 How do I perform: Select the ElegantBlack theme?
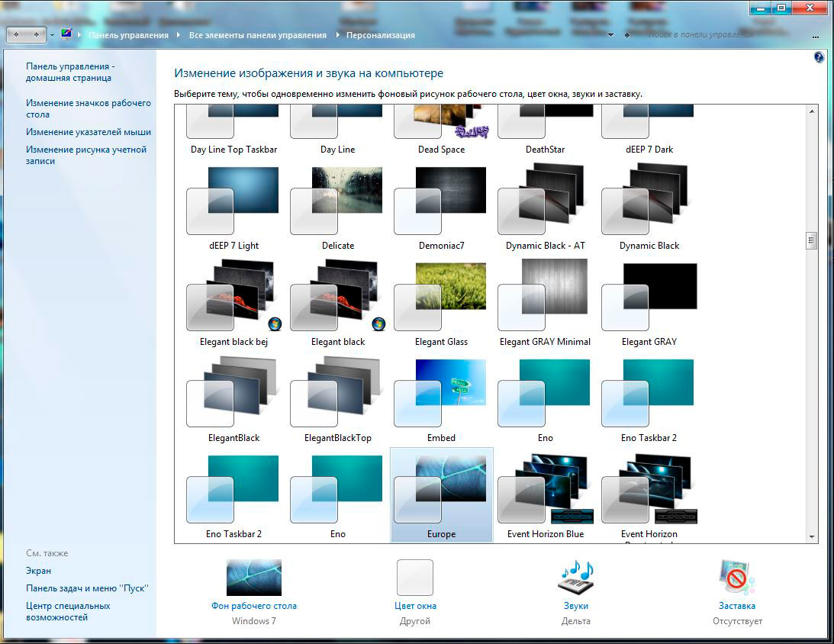(233, 401)
